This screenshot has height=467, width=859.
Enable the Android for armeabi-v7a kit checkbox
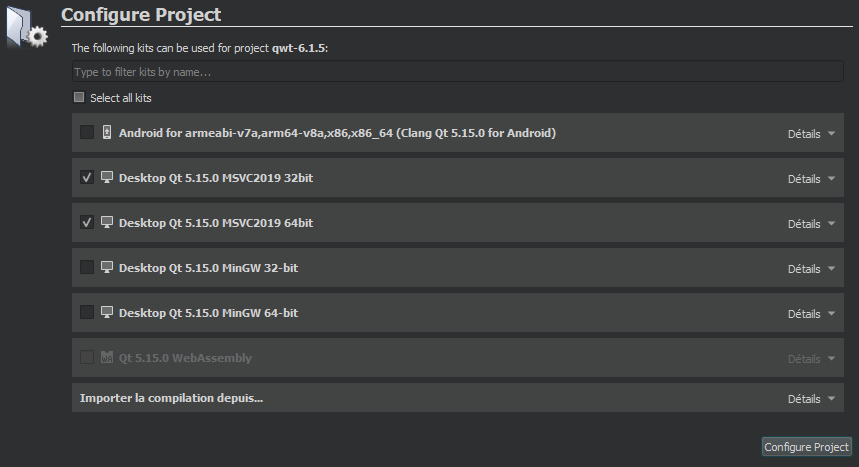coord(87,132)
